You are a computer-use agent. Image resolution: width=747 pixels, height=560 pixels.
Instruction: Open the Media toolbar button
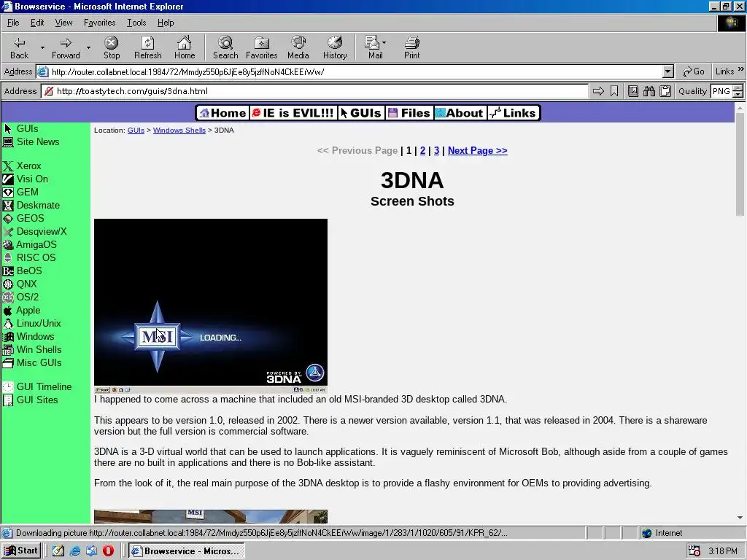tap(298, 47)
